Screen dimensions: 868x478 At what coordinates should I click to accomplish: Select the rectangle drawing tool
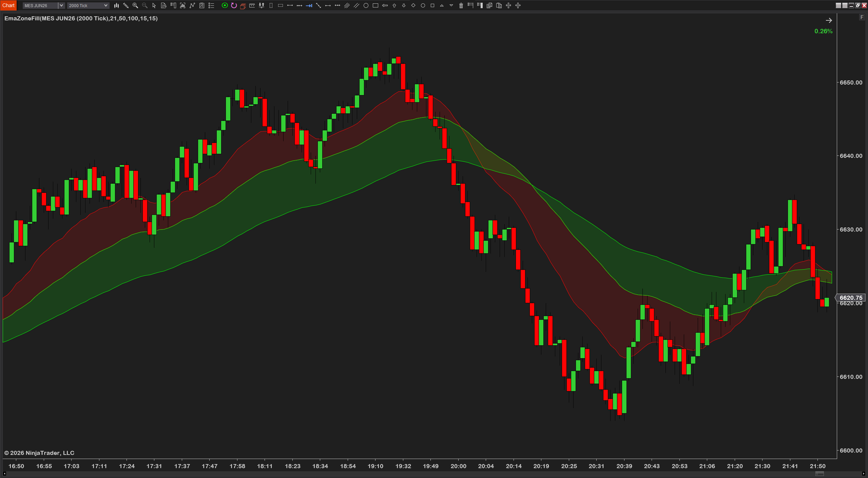pyautogui.click(x=376, y=5)
